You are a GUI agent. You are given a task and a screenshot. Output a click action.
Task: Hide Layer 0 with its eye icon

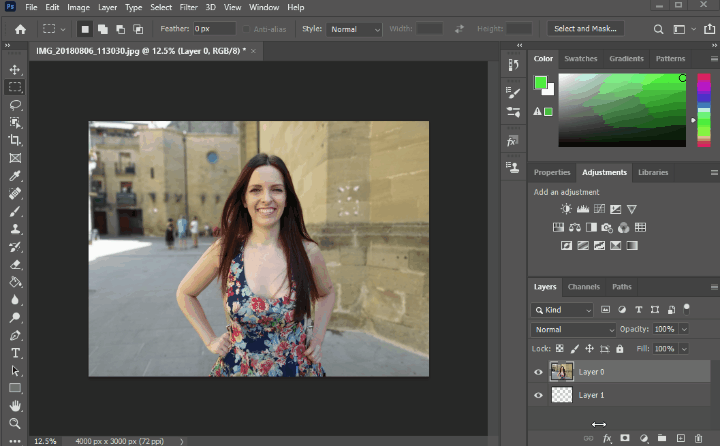point(538,372)
